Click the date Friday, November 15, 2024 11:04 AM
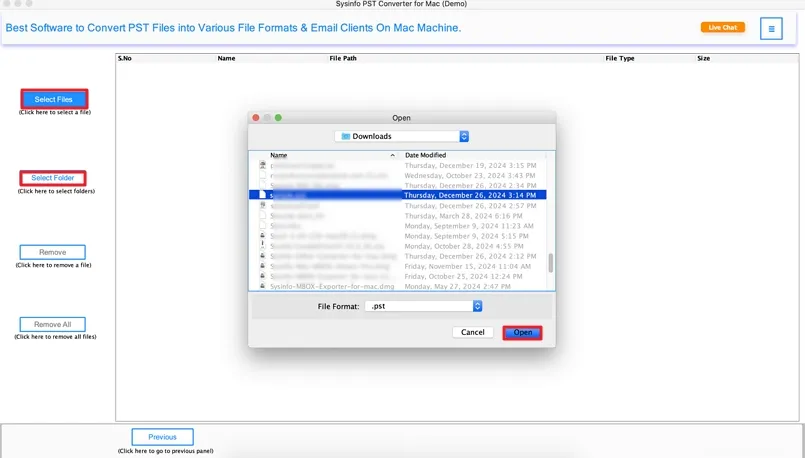This screenshot has height=458, width=805. 468,266
